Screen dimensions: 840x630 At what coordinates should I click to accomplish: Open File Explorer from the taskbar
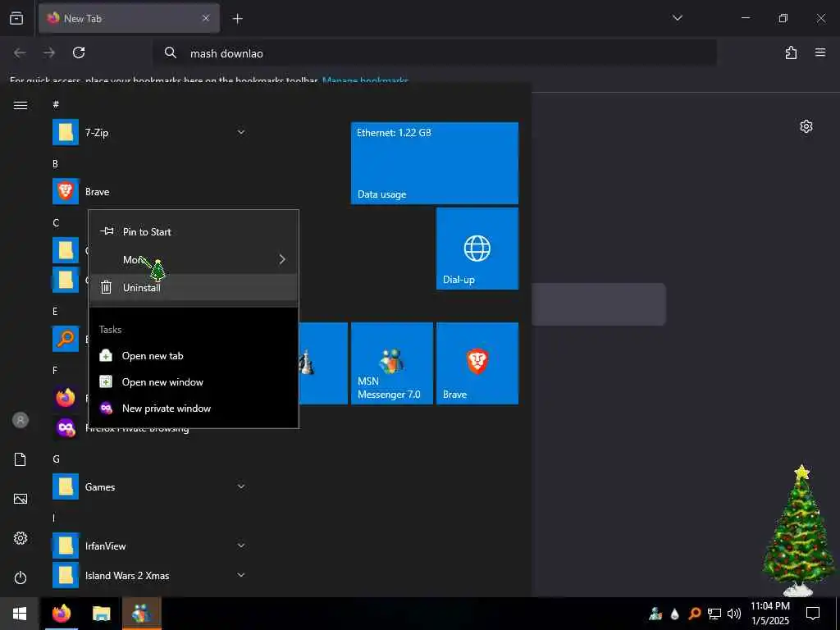[101, 614]
